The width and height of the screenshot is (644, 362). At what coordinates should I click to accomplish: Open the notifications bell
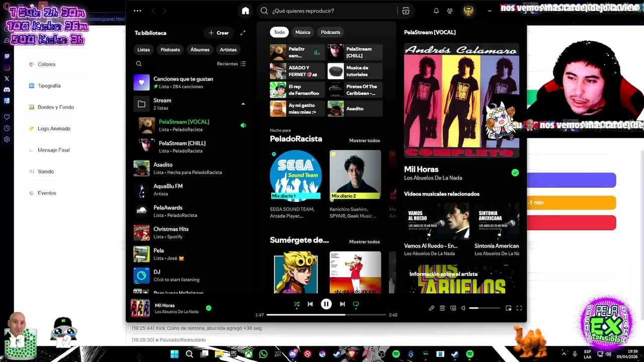[436, 11]
